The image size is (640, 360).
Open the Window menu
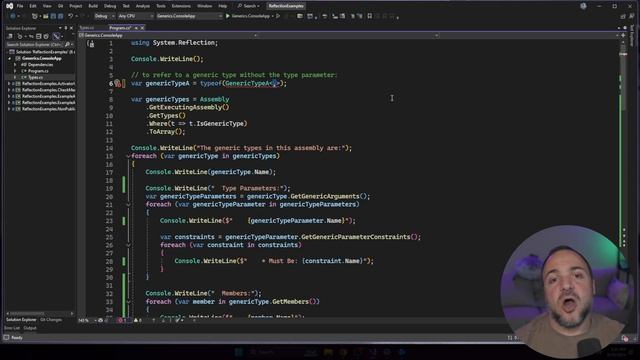[x=204, y=6]
